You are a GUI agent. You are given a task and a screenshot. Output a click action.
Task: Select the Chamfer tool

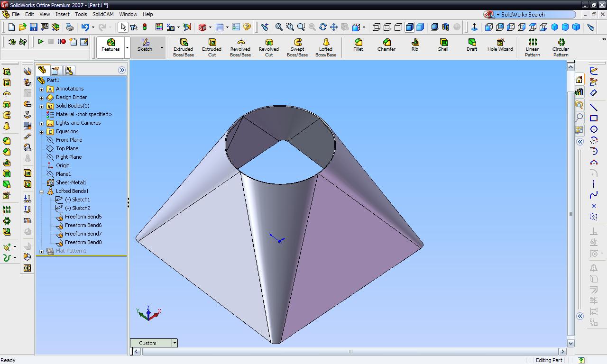tap(386, 45)
